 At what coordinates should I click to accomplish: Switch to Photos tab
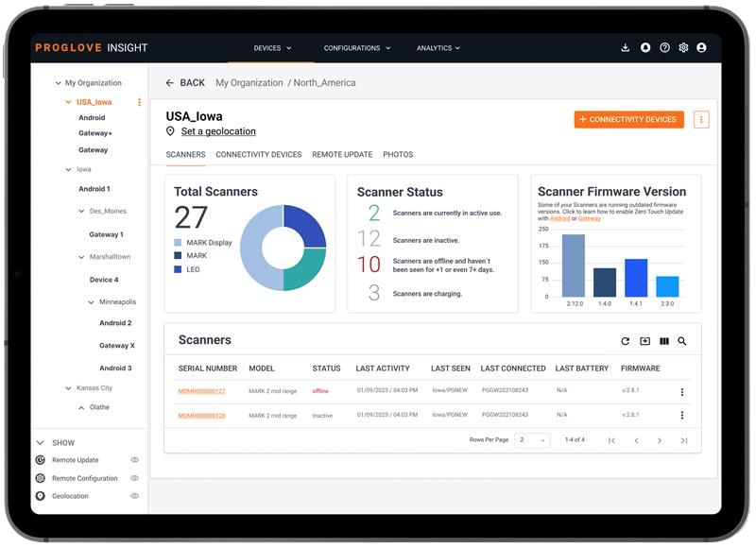coord(398,154)
